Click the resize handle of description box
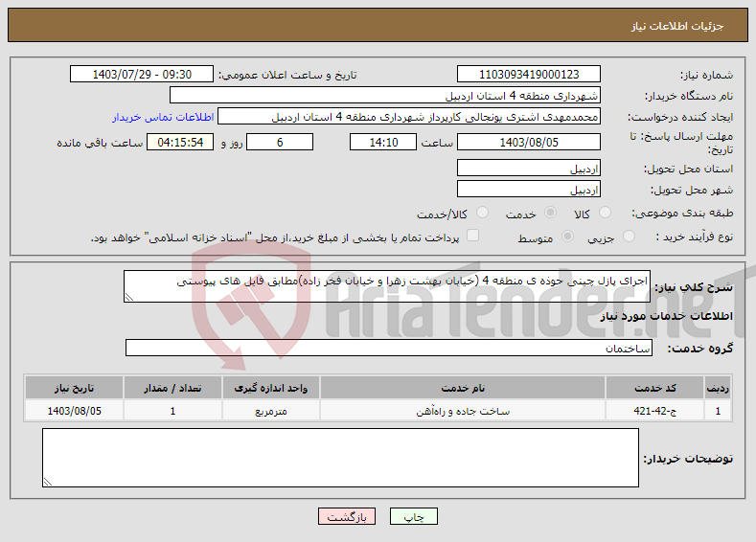The height and width of the screenshot is (542, 756). (128, 297)
